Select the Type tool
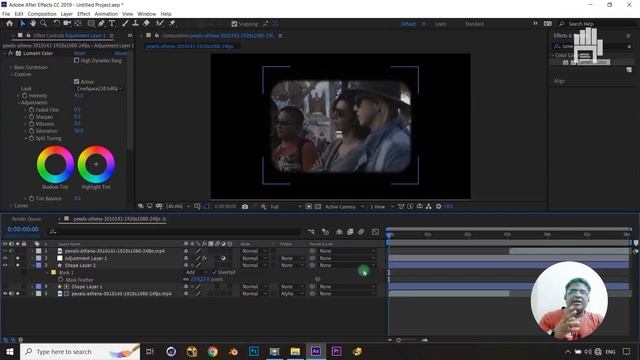 (112, 24)
